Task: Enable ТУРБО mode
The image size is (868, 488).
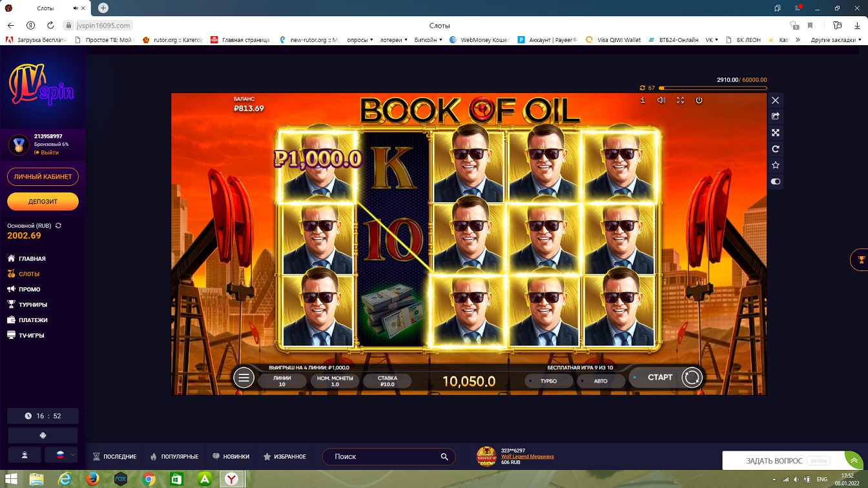Action: 548,381
